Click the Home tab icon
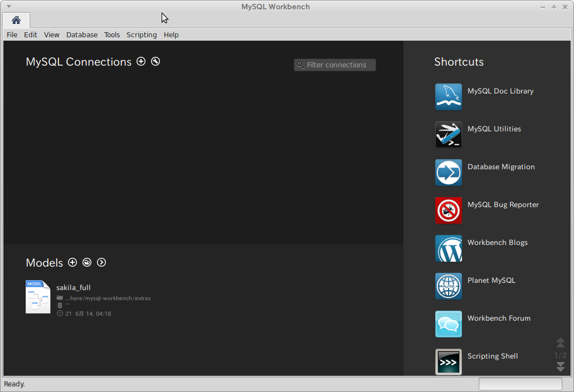The width and height of the screenshot is (574, 392). click(16, 20)
